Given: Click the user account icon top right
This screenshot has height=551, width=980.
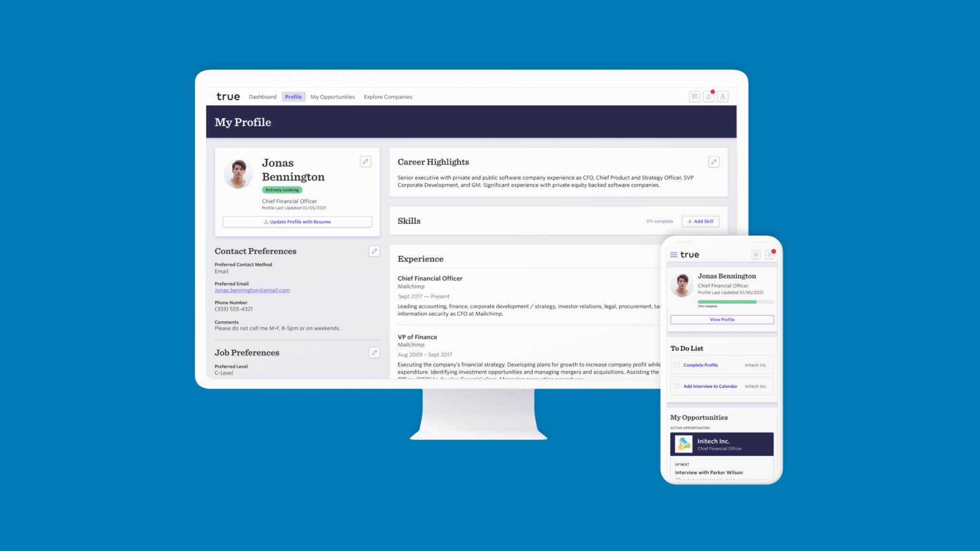Looking at the screenshot, I should pos(723,96).
